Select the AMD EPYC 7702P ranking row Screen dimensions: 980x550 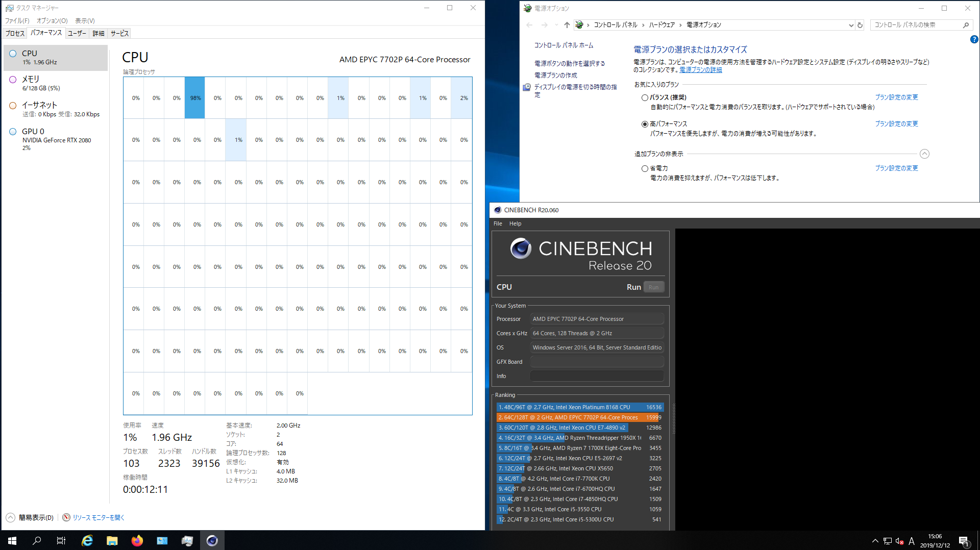click(579, 417)
